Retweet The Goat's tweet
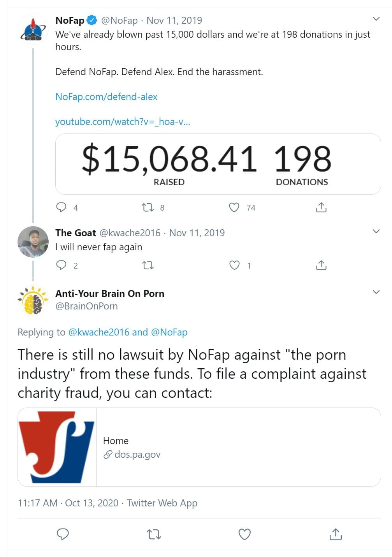 [x=148, y=265]
